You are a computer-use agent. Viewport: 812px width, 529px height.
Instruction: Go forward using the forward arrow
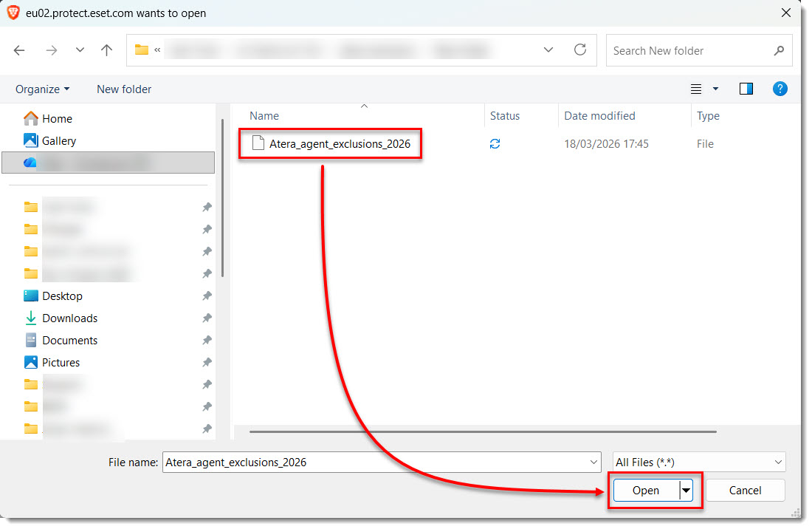(x=51, y=50)
